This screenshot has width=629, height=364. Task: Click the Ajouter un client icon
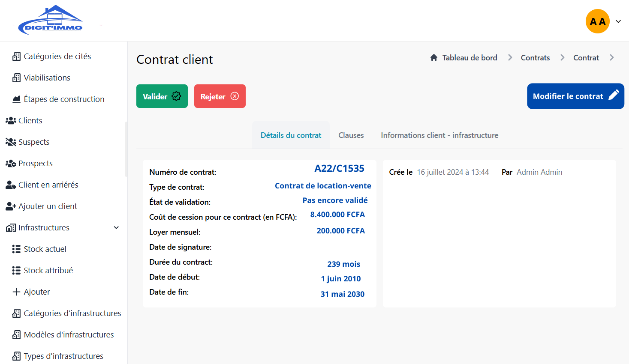[x=11, y=206]
